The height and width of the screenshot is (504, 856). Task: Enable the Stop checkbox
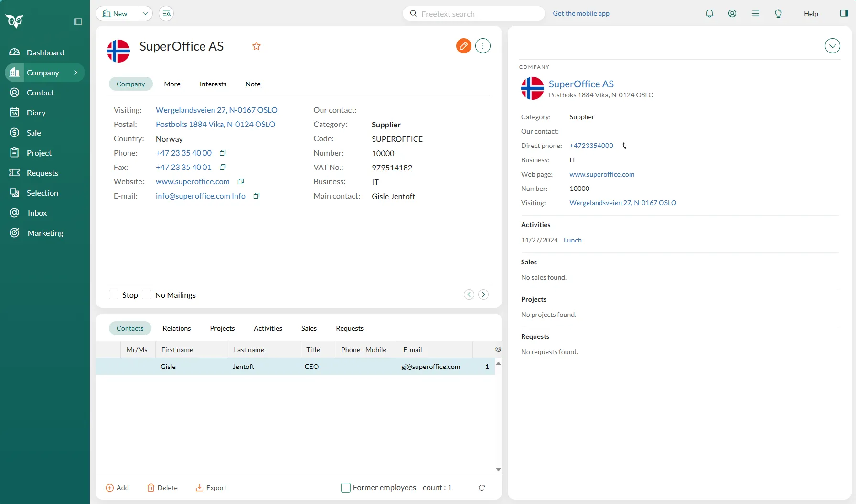click(x=114, y=295)
